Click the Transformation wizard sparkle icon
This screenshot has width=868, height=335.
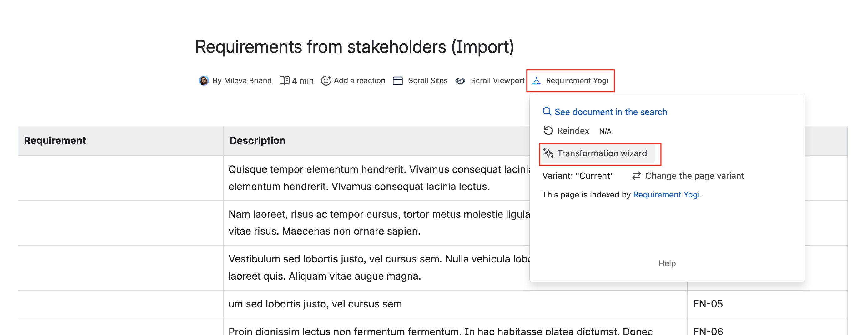[548, 153]
